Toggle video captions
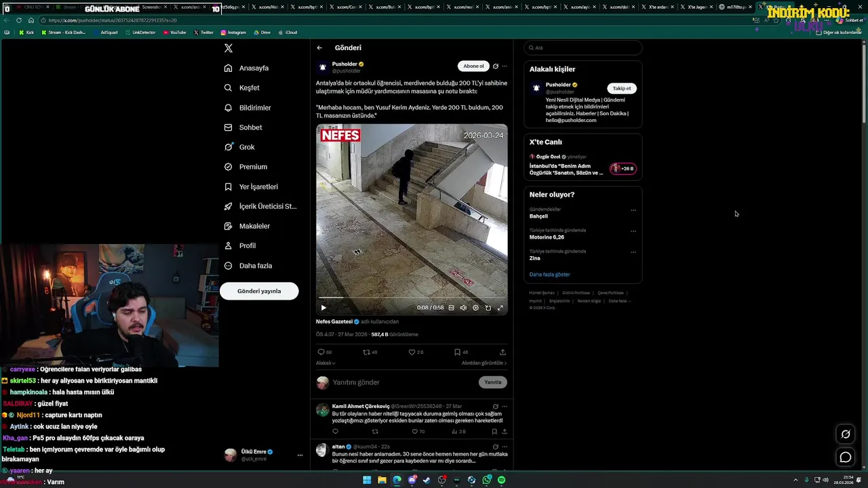The width and height of the screenshot is (868, 488). [452, 308]
